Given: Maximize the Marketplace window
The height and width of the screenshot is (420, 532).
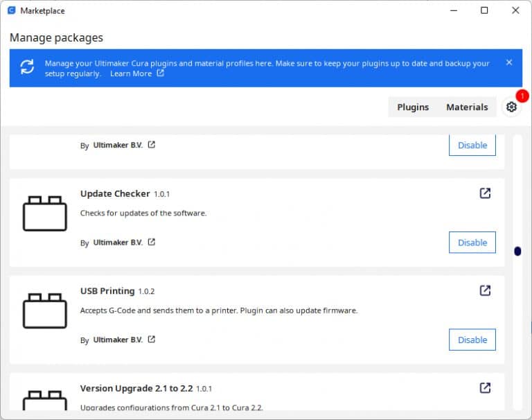Looking at the screenshot, I should [x=484, y=10].
